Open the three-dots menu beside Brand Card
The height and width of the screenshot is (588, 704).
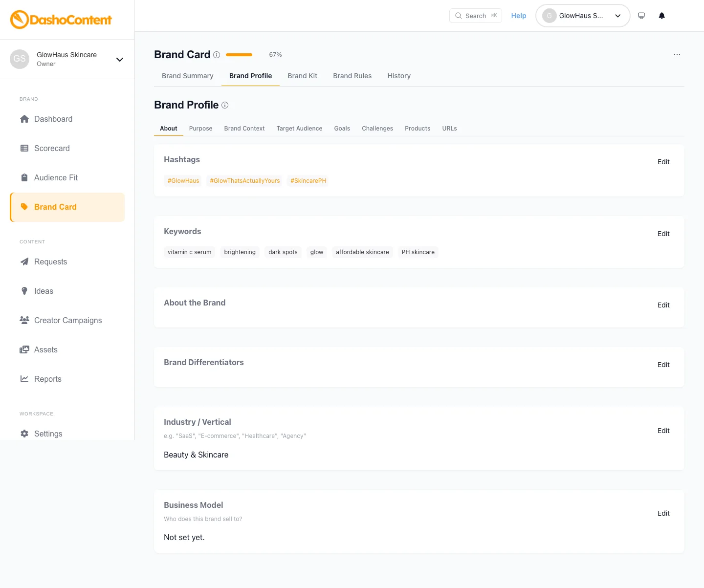(x=677, y=55)
